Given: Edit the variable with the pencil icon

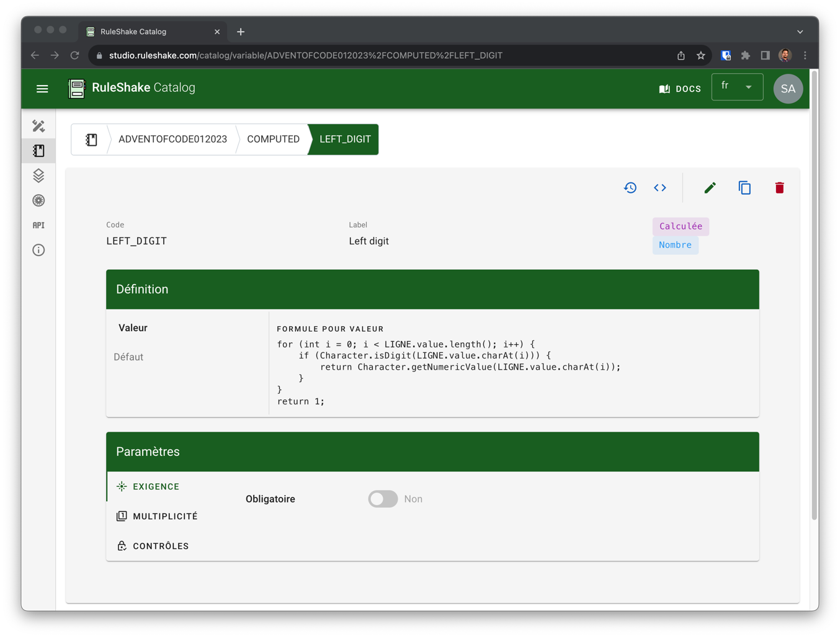Looking at the screenshot, I should point(710,188).
